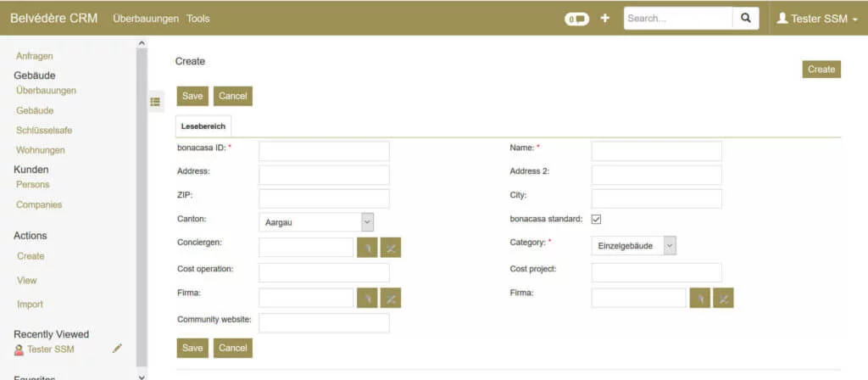Screen dimensions: 868x380
Task: Click the bottom Cancel button
Action: click(232, 348)
